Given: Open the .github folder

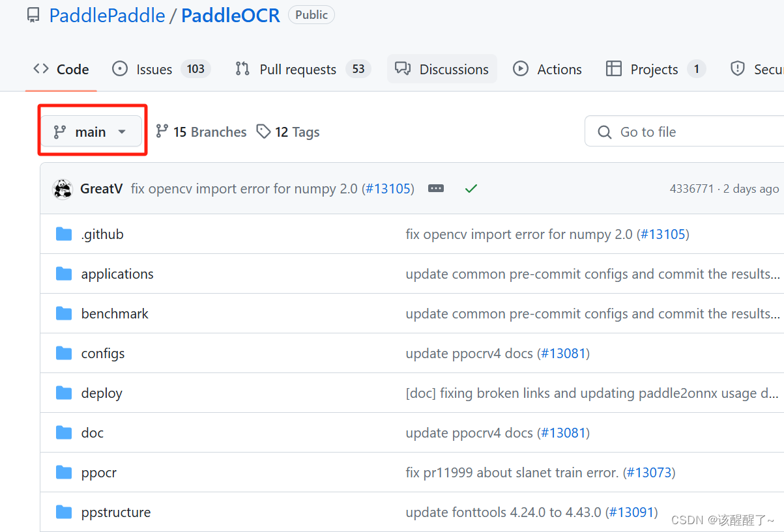Looking at the screenshot, I should (102, 234).
